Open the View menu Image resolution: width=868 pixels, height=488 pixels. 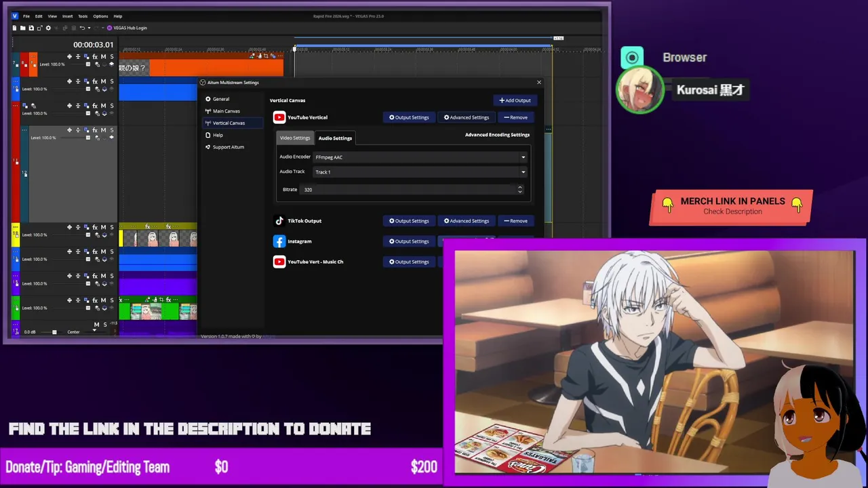(x=52, y=16)
